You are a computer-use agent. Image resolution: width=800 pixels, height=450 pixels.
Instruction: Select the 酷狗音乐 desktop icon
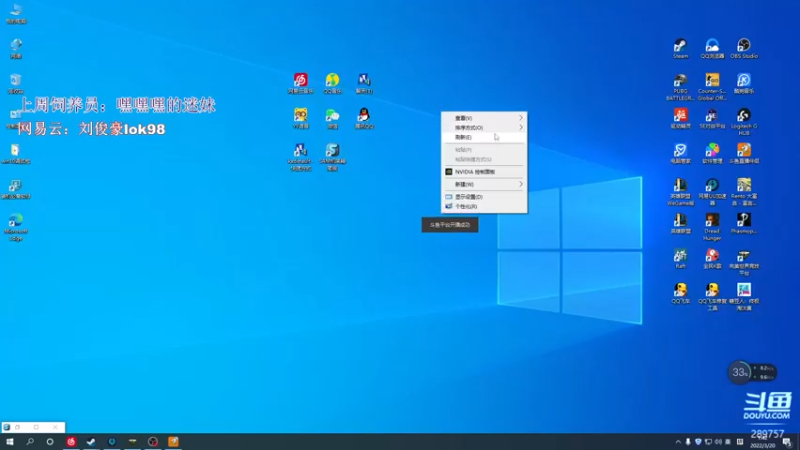click(x=744, y=84)
